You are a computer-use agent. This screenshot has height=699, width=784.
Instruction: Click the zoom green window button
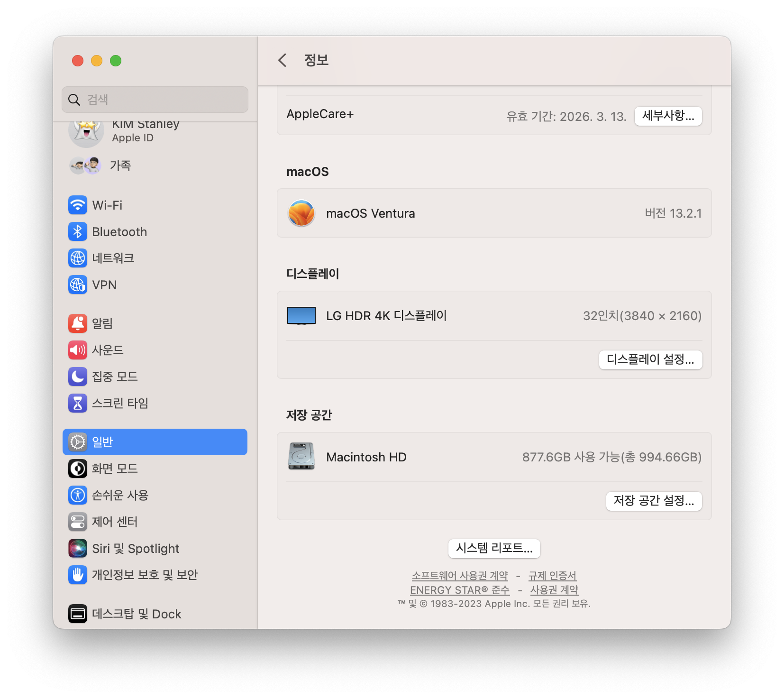(116, 61)
